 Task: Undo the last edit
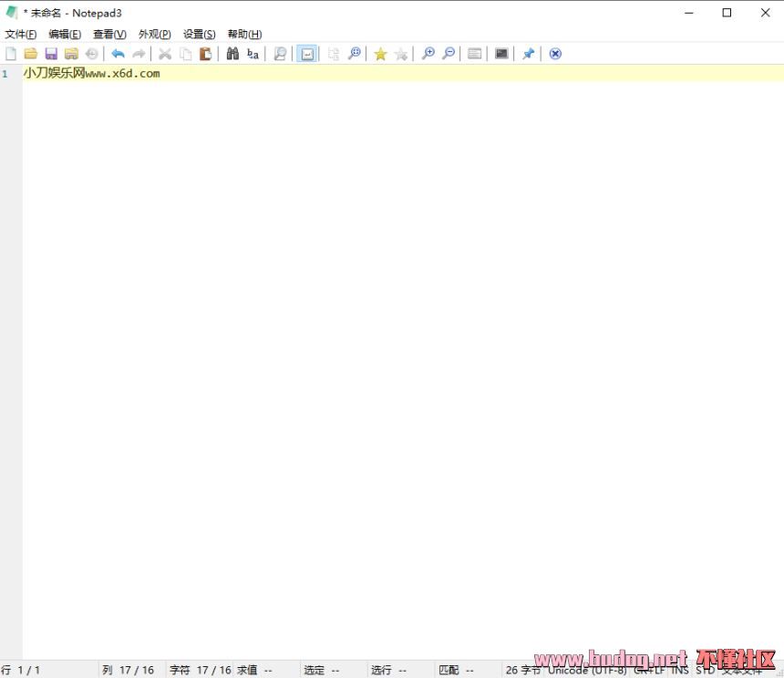point(118,54)
